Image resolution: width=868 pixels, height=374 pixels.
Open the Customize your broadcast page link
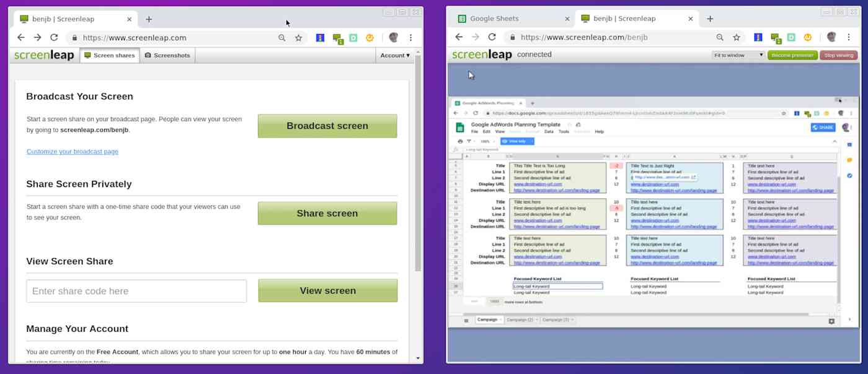72,151
